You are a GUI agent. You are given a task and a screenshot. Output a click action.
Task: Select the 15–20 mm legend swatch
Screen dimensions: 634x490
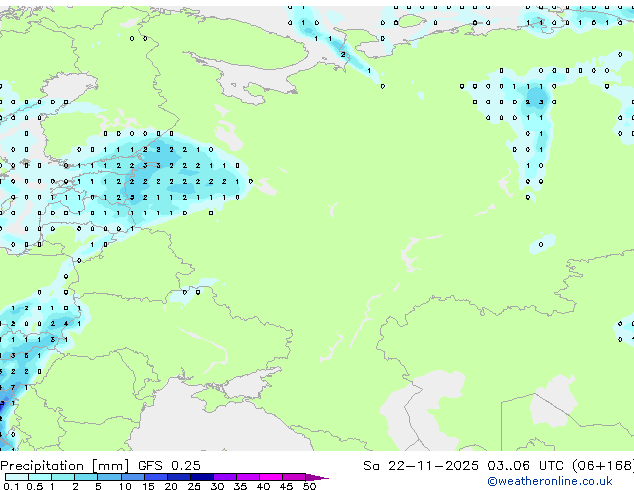click(156, 477)
